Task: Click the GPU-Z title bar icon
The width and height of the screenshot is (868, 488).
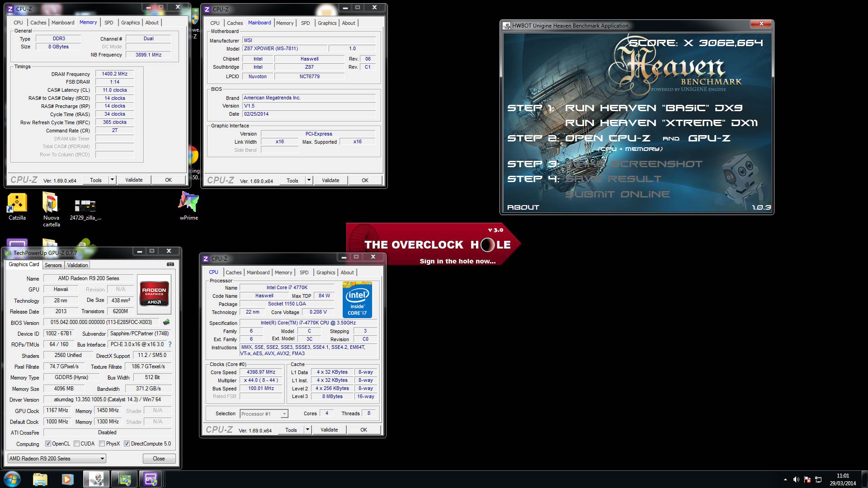Action: (8, 253)
